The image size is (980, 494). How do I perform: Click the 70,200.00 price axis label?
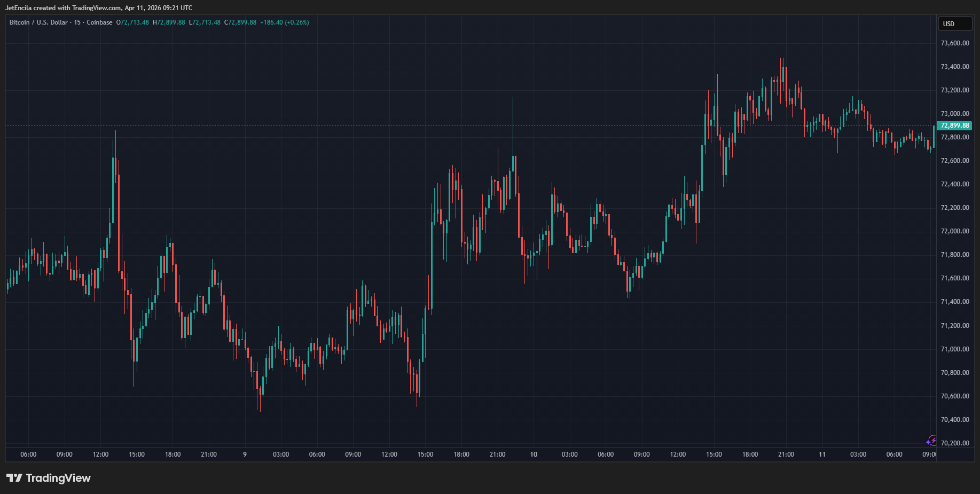955,443
